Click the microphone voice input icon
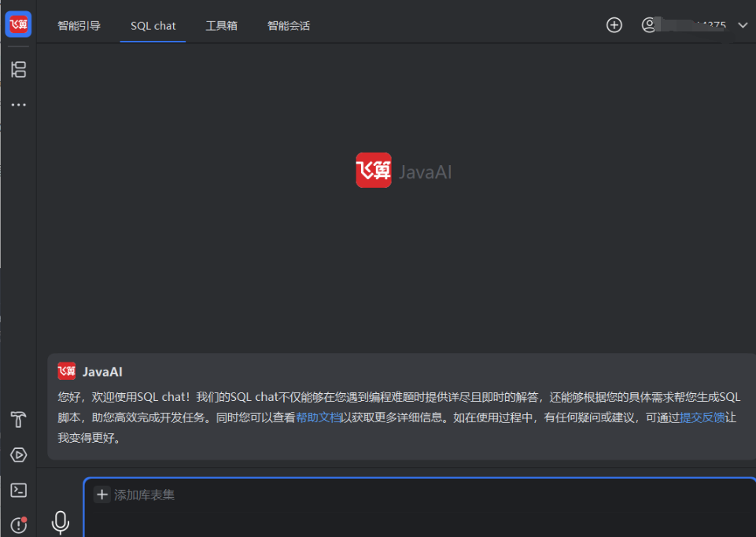 [x=60, y=522]
